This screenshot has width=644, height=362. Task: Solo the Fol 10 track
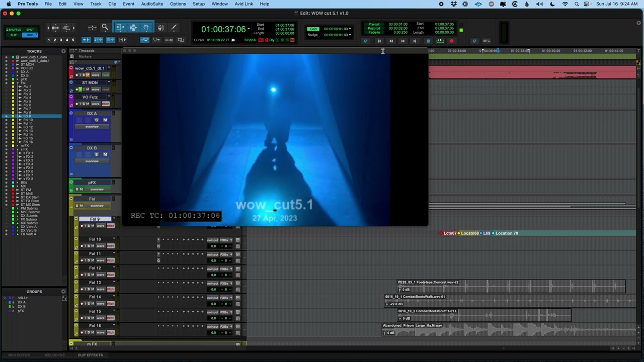click(x=88, y=246)
